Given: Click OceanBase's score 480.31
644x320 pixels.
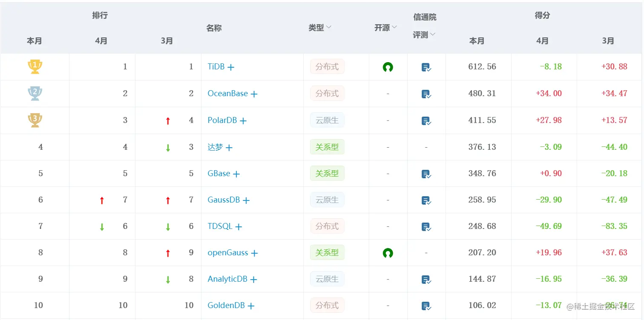Looking at the screenshot, I should click(482, 93).
